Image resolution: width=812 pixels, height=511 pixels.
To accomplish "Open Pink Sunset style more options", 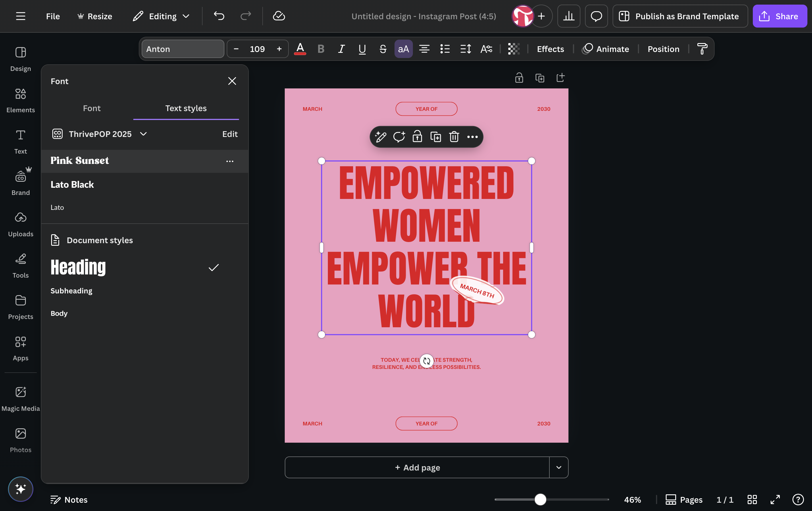I will click(x=230, y=161).
